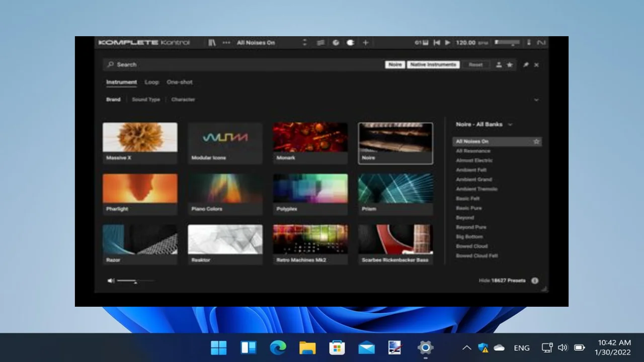Select the Sound Type filter tab
644x362 pixels.
(146, 100)
